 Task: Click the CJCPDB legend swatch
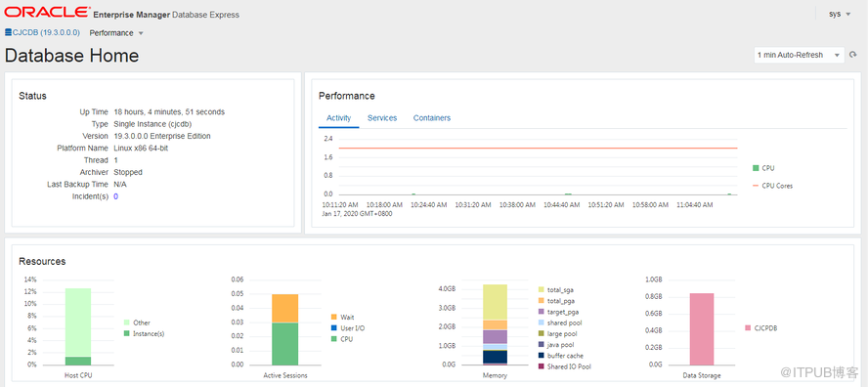(x=749, y=327)
